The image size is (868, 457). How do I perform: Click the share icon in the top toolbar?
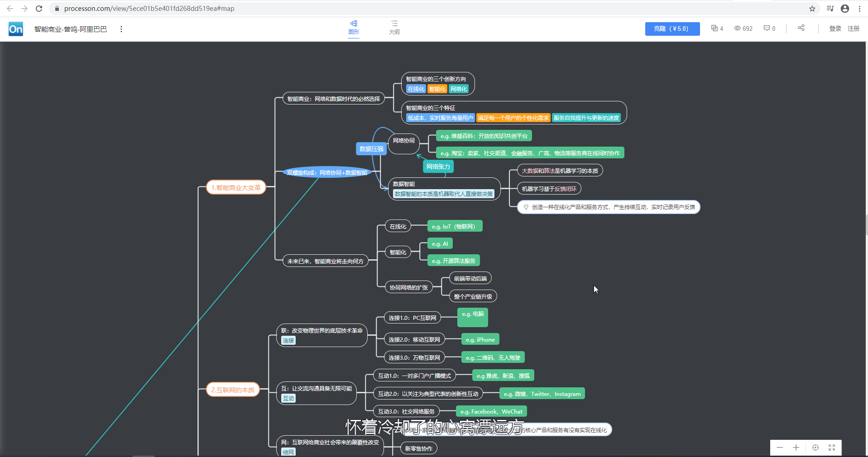pos(801,28)
